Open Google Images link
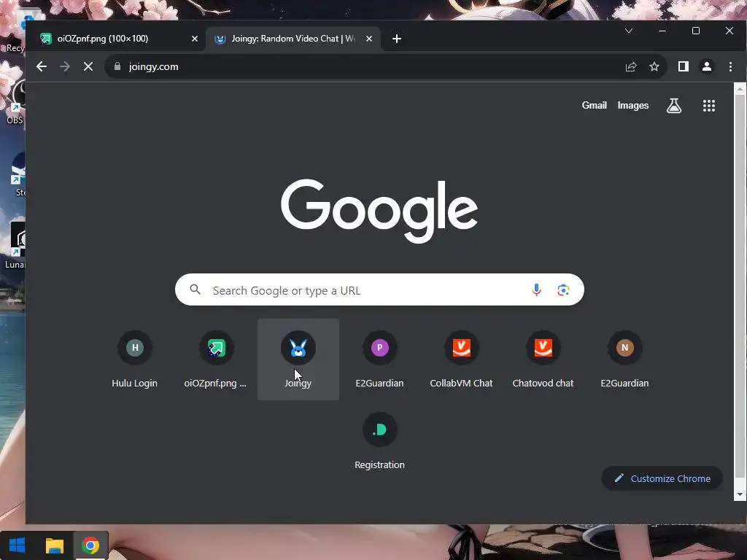The height and width of the screenshot is (560, 747). tap(632, 105)
